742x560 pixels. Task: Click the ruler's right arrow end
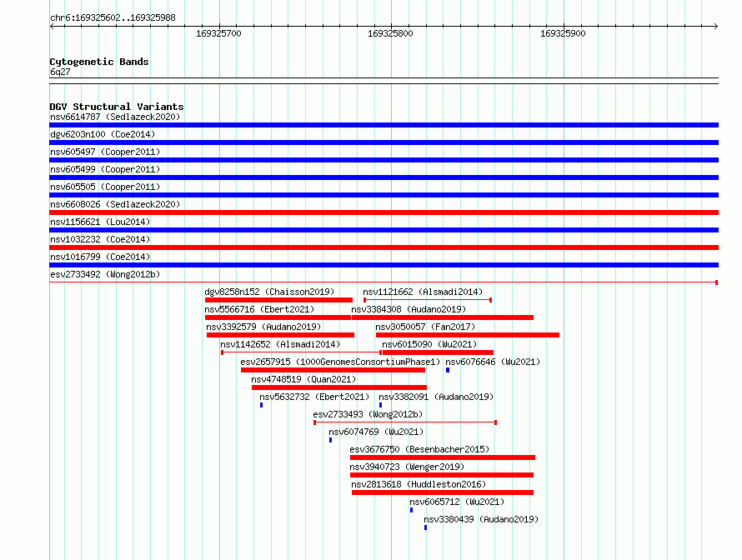click(x=716, y=27)
